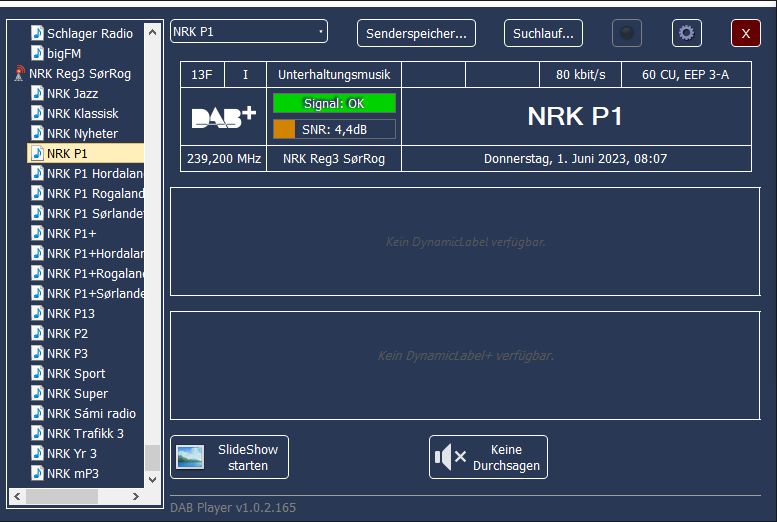Screen dimensions: 777x522
Task: Click the music note icon beside NRK Jazz
Action: pos(37,94)
